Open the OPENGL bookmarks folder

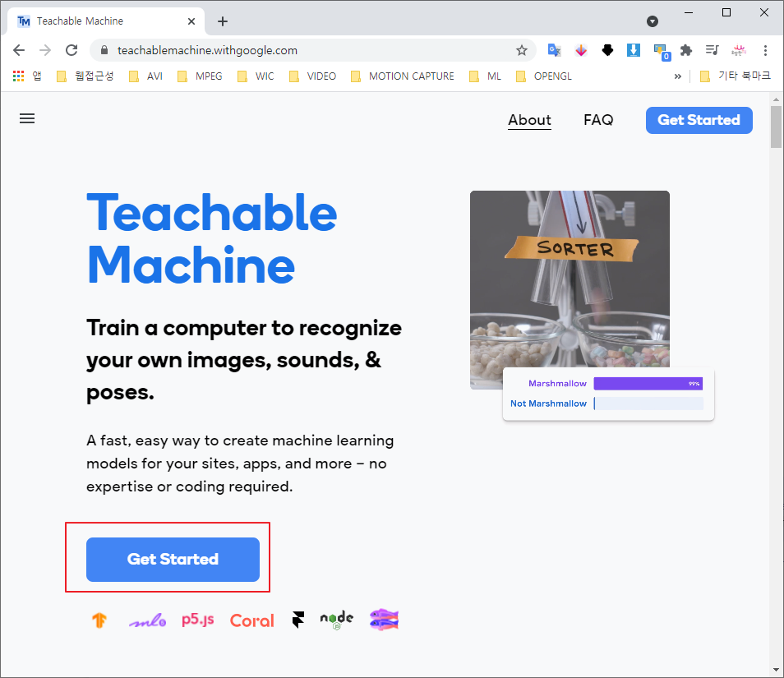click(543, 76)
